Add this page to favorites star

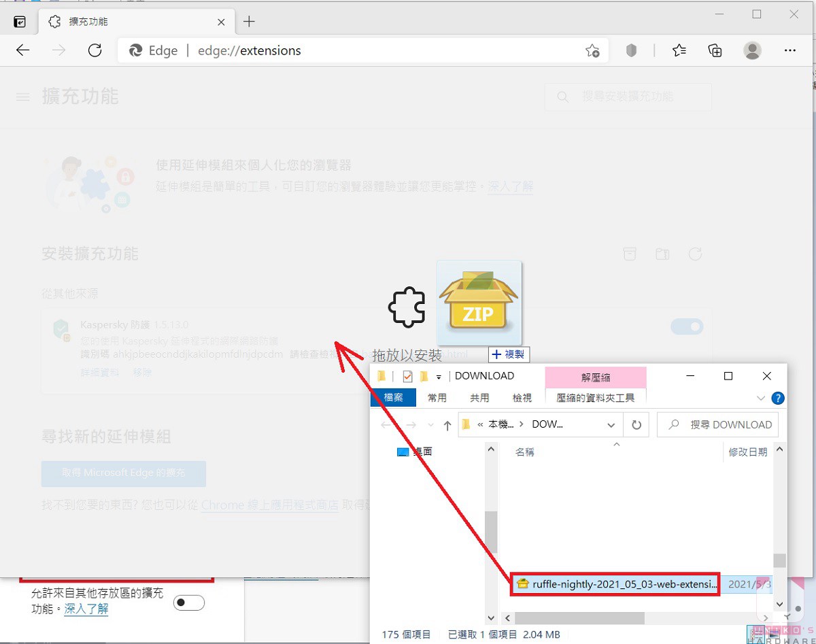coord(592,50)
